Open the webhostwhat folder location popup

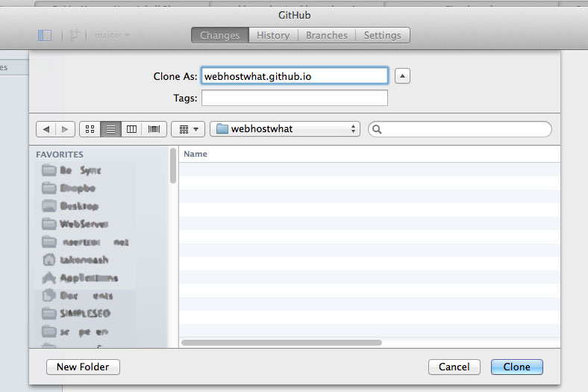pos(285,129)
